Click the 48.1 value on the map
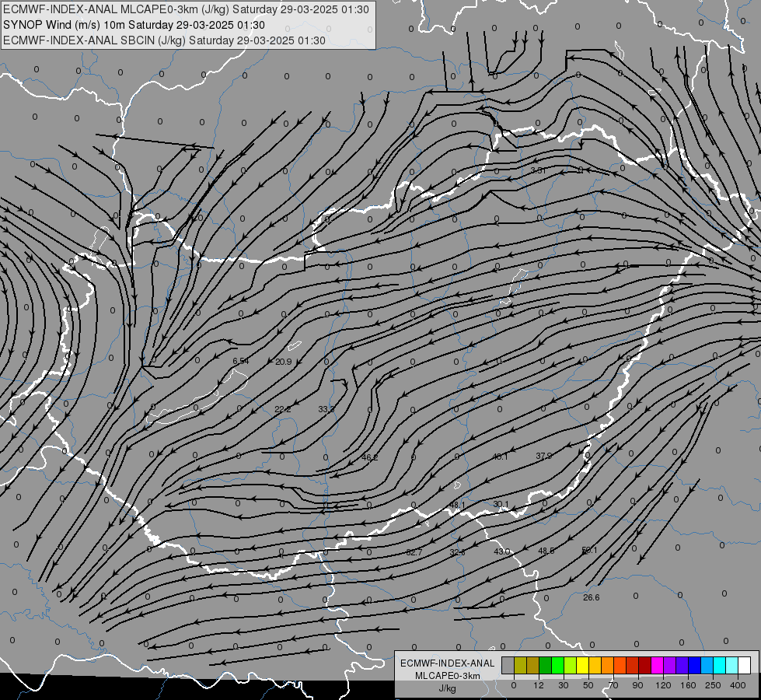Image resolution: width=761 pixels, height=700 pixels. (x=457, y=506)
